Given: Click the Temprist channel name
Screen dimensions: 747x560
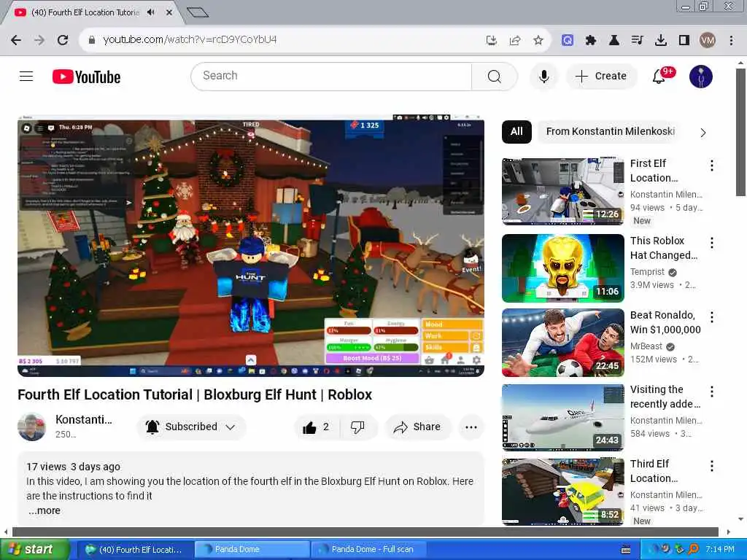Looking at the screenshot, I should tap(647, 272).
